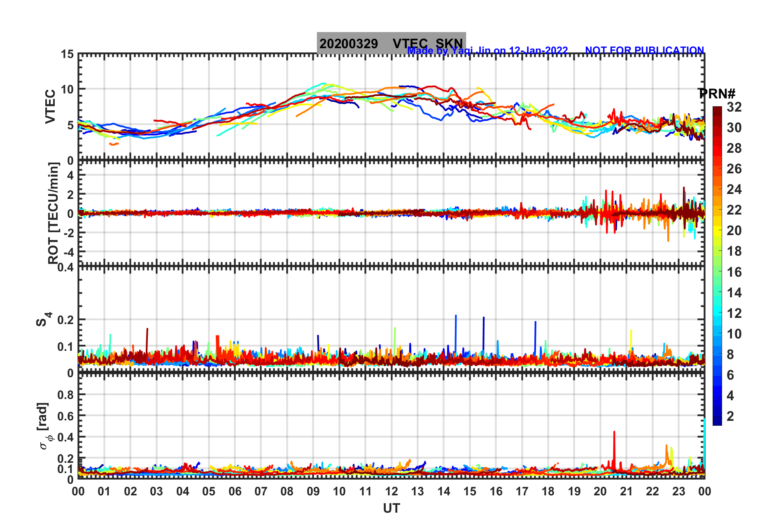Click colorbar tick label 32
The height and width of the screenshot is (532, 783).
coord(734,107)
